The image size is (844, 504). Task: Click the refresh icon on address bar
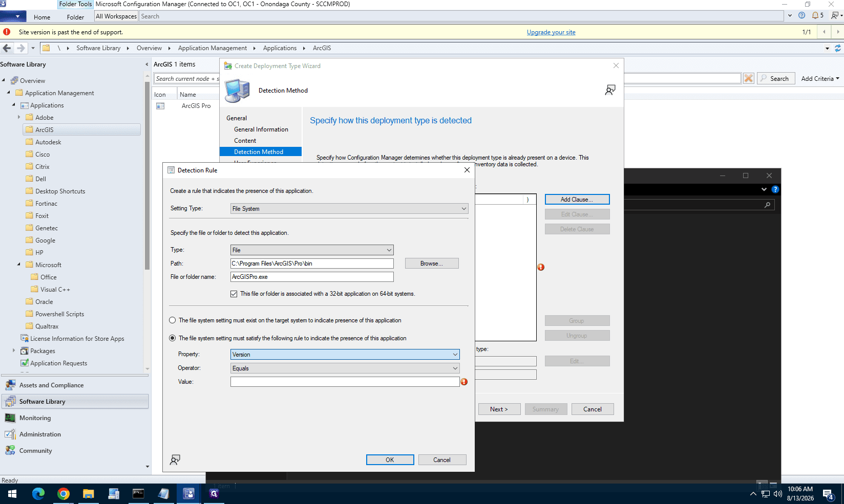(x=838, y=48)
